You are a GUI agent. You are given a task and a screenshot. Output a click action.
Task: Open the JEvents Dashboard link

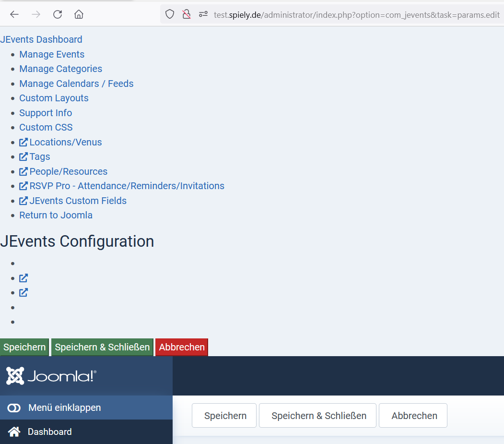point(41,39)
